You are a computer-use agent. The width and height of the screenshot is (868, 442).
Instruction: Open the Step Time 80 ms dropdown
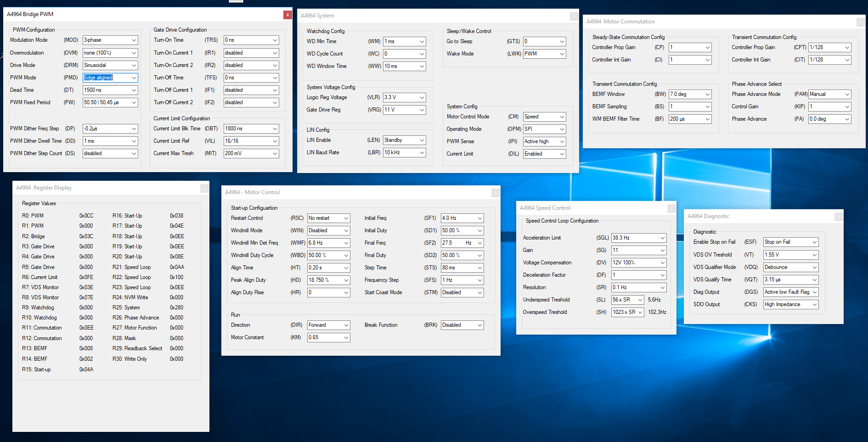click(x=462, y=268)
